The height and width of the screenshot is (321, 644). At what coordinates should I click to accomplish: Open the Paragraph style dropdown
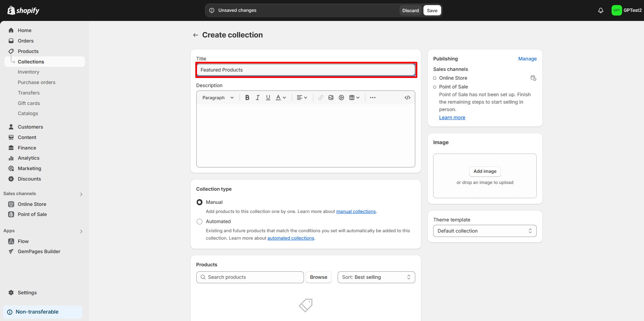click(x=218, y=97)
